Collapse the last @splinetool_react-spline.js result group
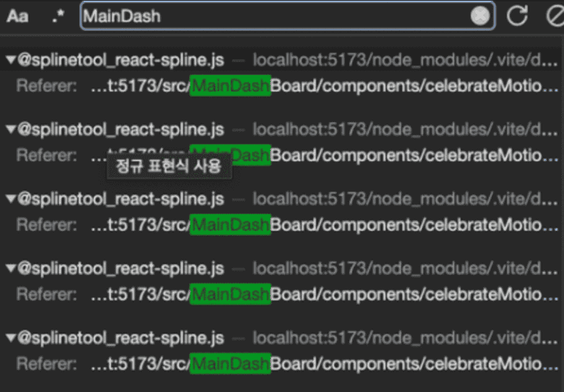The width and height of the screenshot is (564, 392). [10, 338]
